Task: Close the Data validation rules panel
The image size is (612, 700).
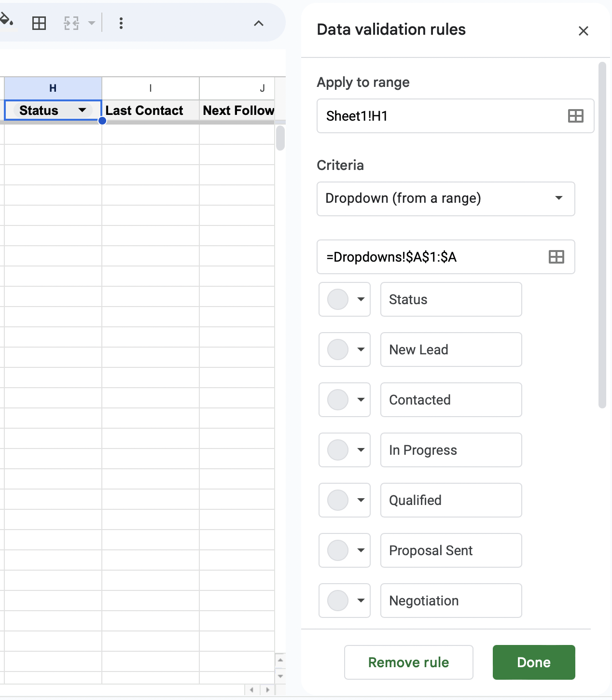Action: (x=583, y=30)
